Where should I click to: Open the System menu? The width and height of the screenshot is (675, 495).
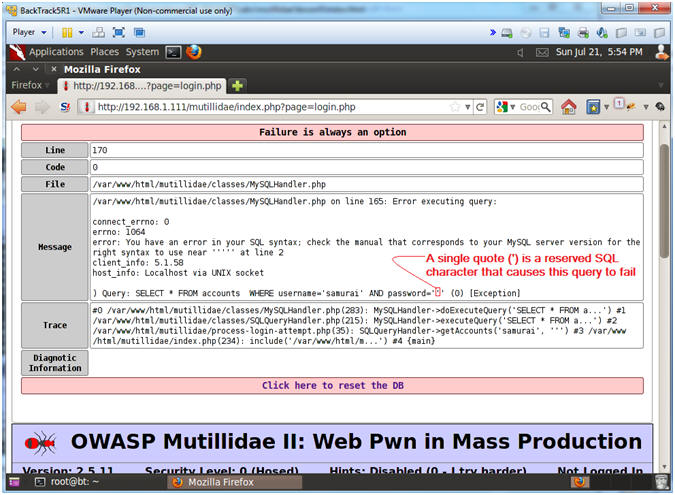point(142,52)
